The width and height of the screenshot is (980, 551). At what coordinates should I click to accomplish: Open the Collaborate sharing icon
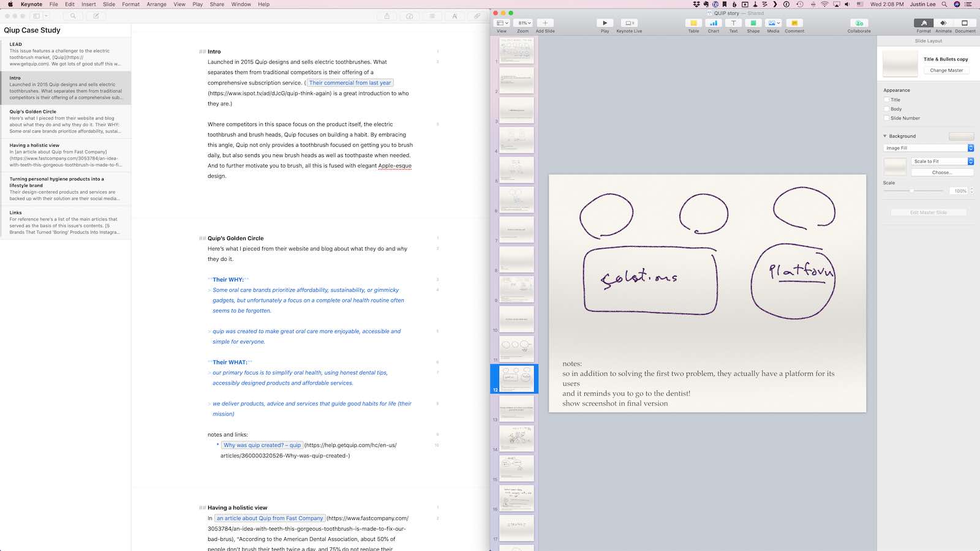859,23
